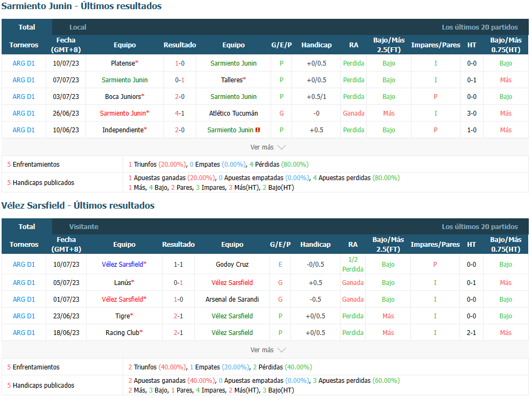Open ARG D1 link in Arsenal de Sarandi row

24,299
